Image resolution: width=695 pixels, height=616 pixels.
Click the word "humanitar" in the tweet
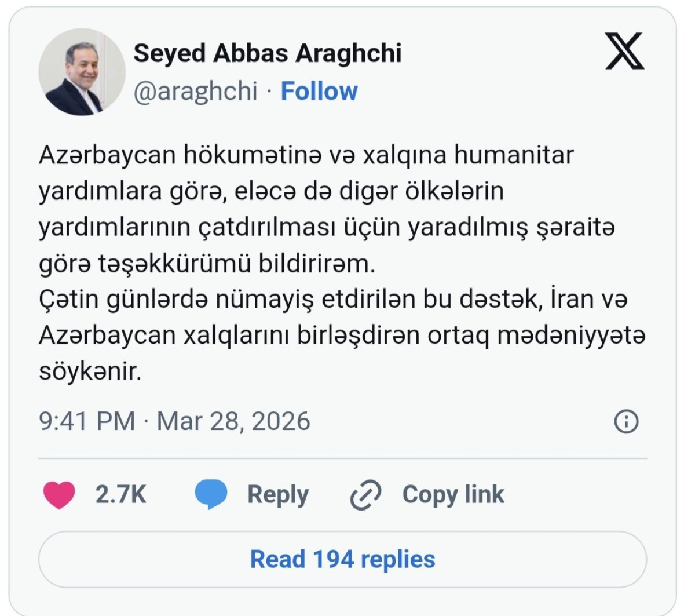[x=513, y=155]
